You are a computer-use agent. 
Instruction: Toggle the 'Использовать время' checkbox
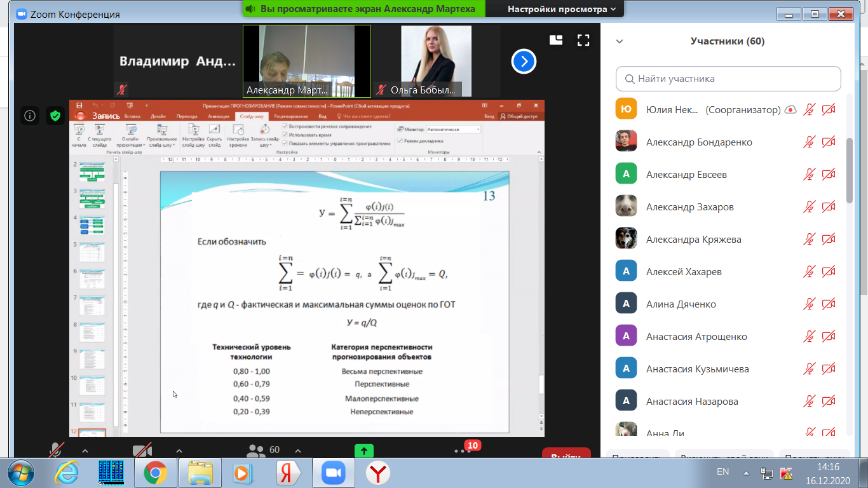(284, 135)
